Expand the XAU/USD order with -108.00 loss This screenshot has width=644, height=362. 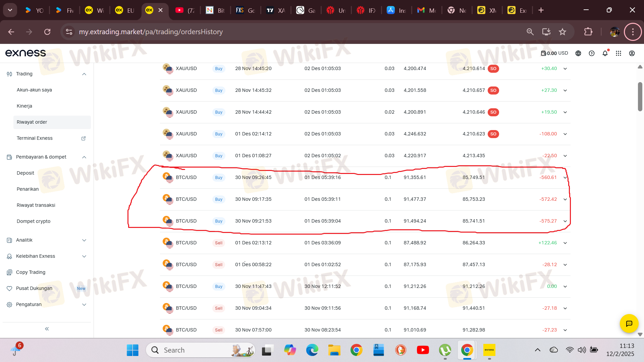coord(565,134)
